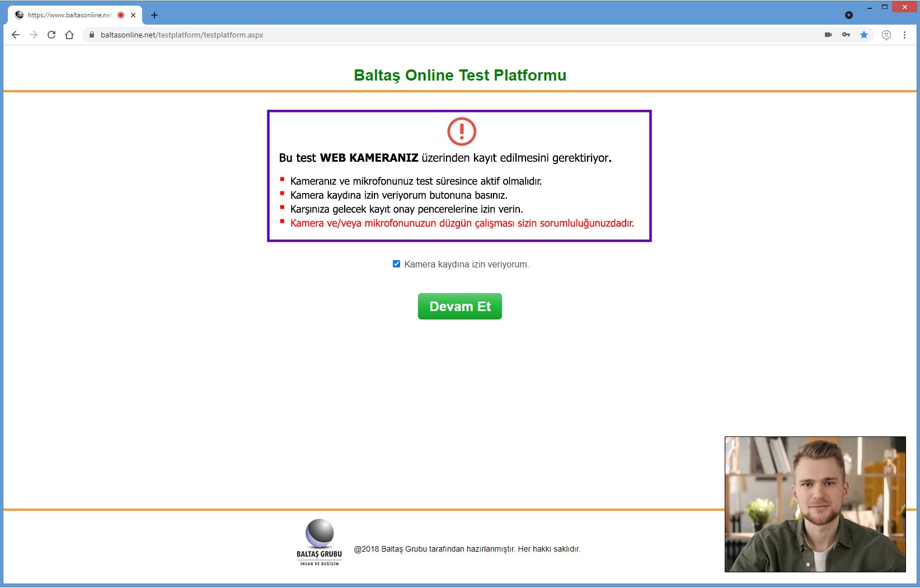This screenshot has height=588, width=920.
Task: Open the saved passwords key icon
Action: 846,35
